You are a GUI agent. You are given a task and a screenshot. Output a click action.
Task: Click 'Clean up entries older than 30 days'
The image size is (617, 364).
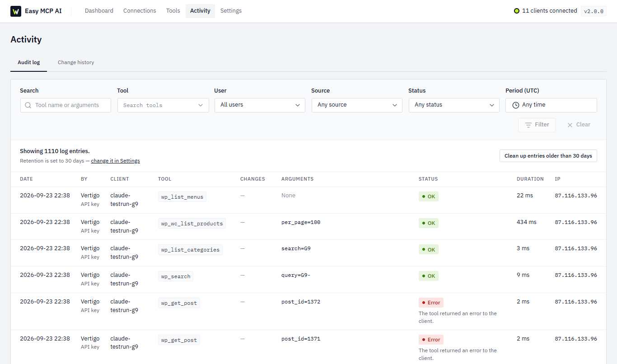[548, 156]
